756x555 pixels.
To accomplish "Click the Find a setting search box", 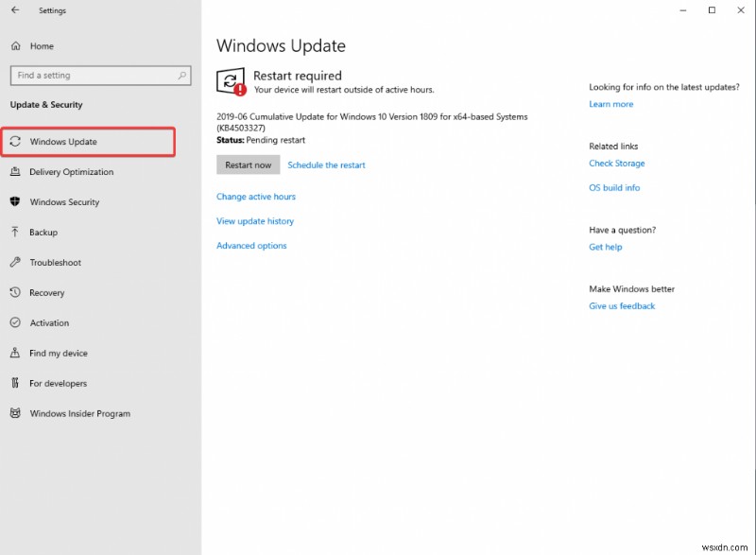I will point(99,75).
